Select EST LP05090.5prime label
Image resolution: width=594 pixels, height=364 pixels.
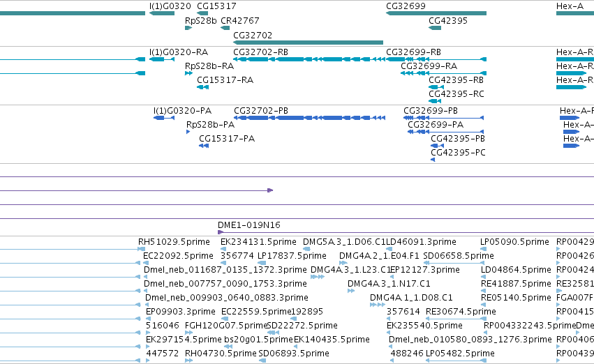[514, 242]
